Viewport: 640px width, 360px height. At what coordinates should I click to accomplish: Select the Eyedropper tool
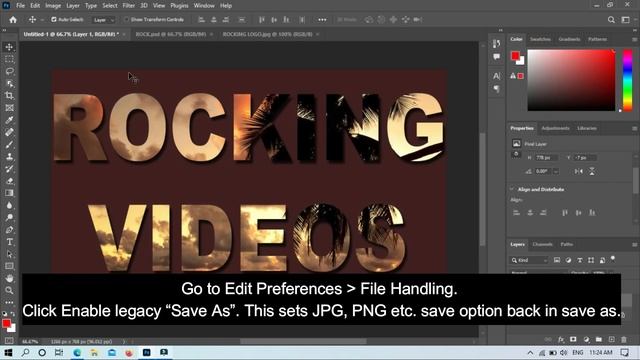pos(9,120)
